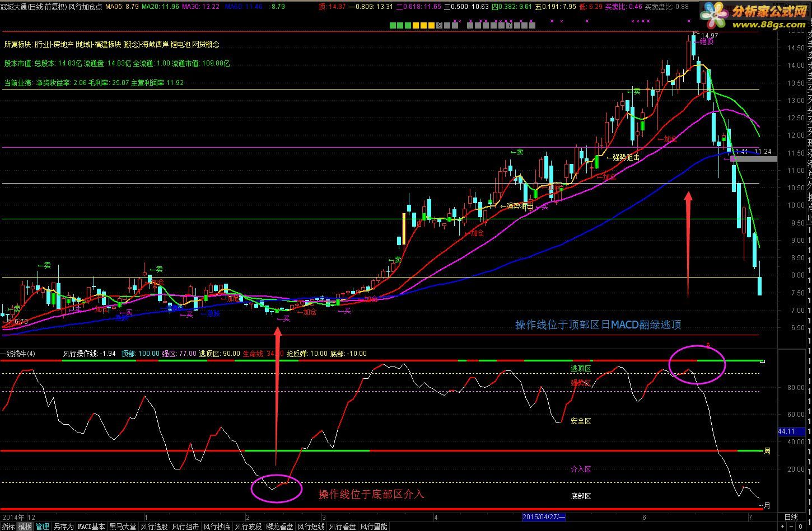Click the gray square numbered 7
The width and height of the screenshot is (812, 531).
point(508,25)
